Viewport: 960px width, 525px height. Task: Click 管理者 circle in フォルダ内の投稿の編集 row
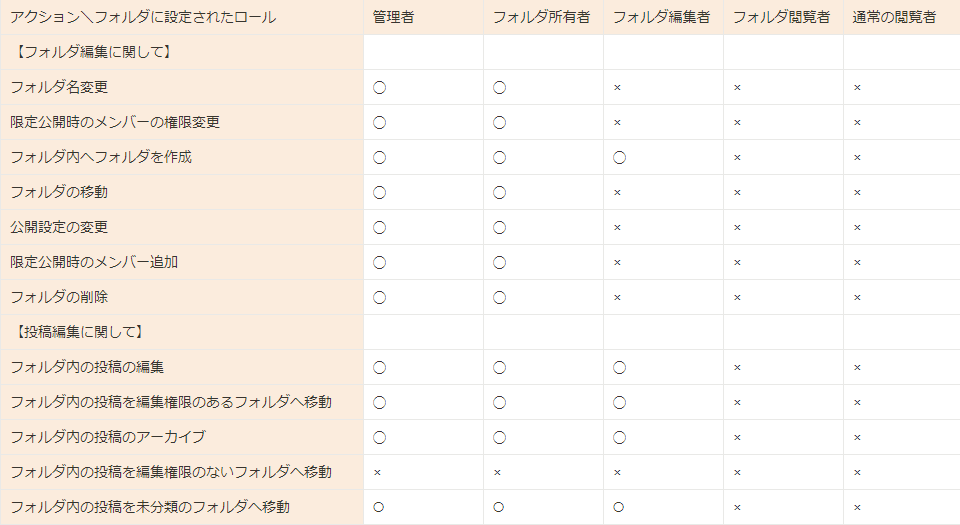pos(379,367)
